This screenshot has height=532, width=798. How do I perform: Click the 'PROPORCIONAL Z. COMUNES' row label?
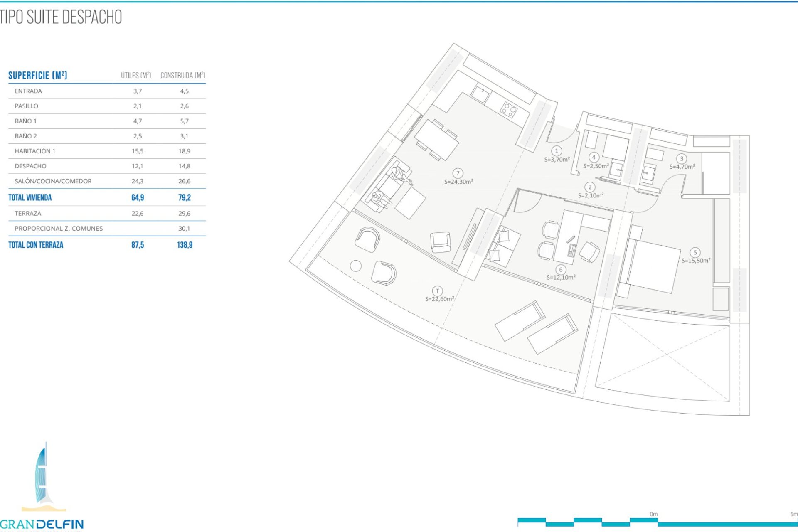59,228
